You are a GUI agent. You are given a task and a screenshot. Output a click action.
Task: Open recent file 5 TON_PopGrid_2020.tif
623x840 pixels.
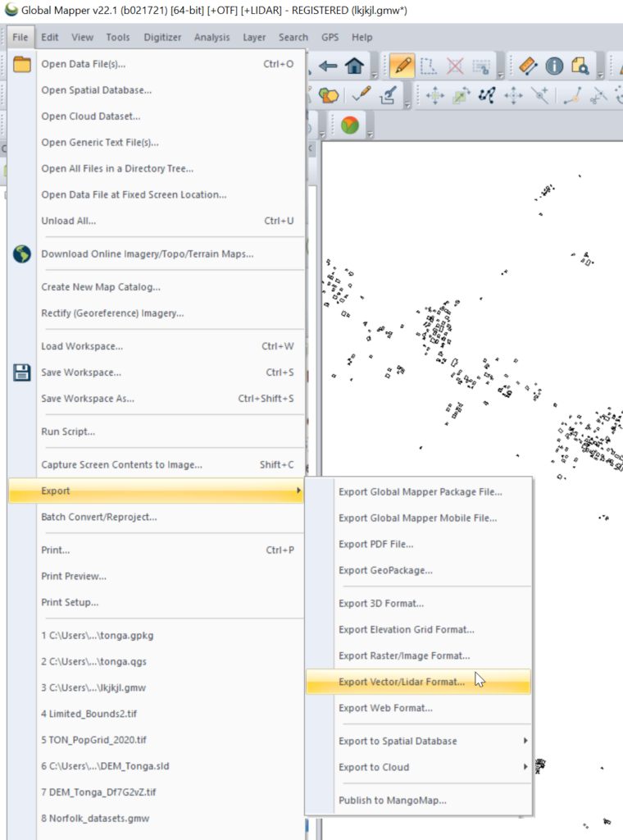coord(157,740)
